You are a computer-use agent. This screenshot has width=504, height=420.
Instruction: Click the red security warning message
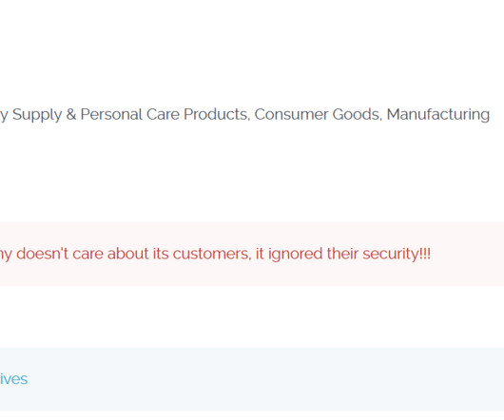pos(215,254)
